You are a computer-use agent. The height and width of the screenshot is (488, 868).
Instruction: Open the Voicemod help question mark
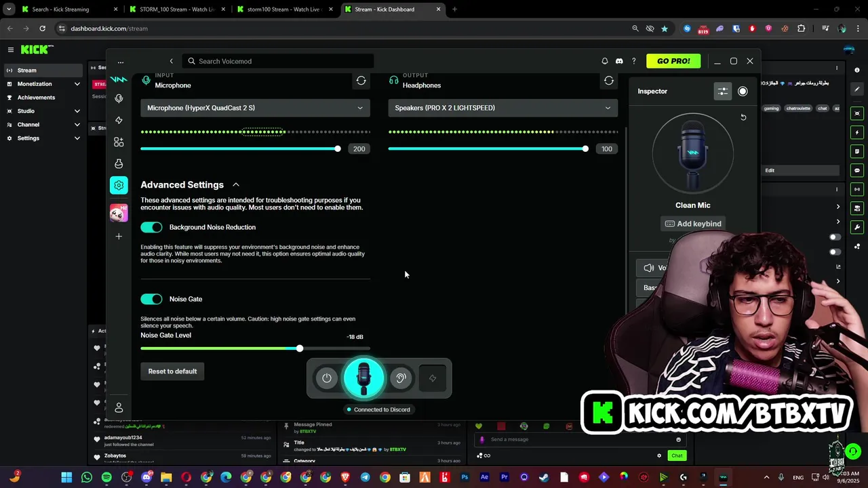pos(634,61)
